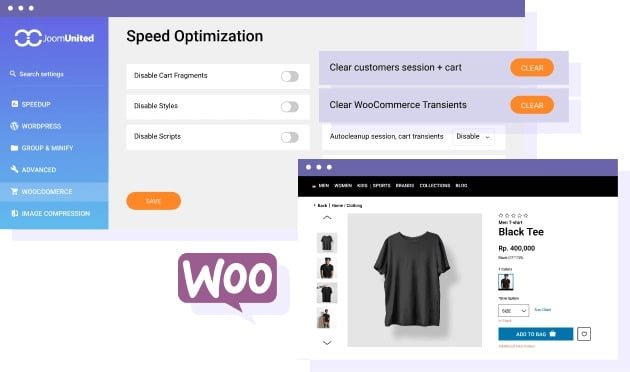Click the search magnifier icon in sidebar
The image size is (630, 372).
pyautogui.click(x=13, y=74)
